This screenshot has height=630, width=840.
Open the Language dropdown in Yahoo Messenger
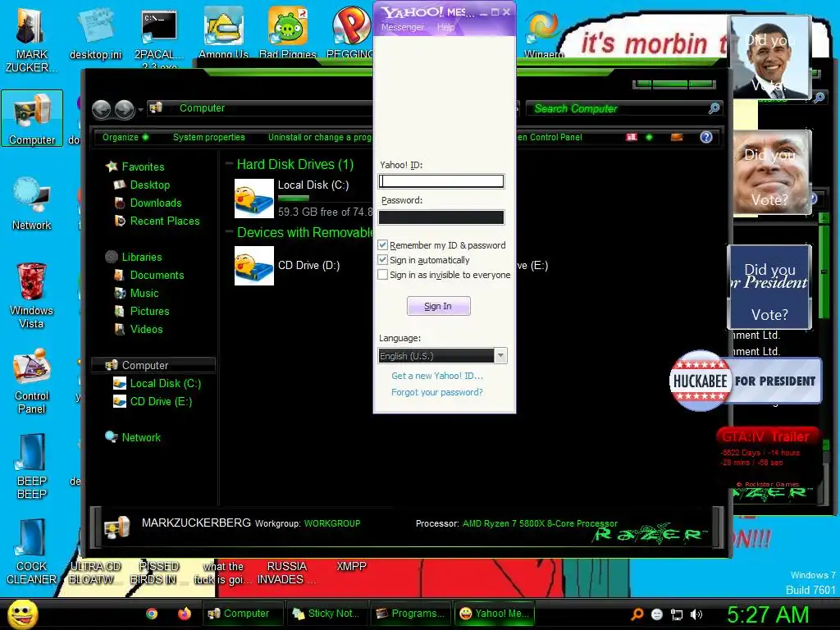[501, 356]
